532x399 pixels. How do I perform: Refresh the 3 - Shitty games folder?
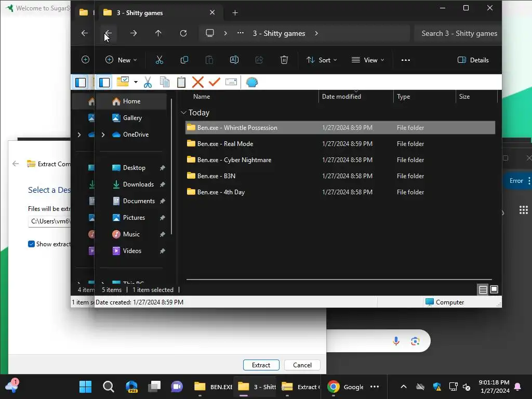183,33
